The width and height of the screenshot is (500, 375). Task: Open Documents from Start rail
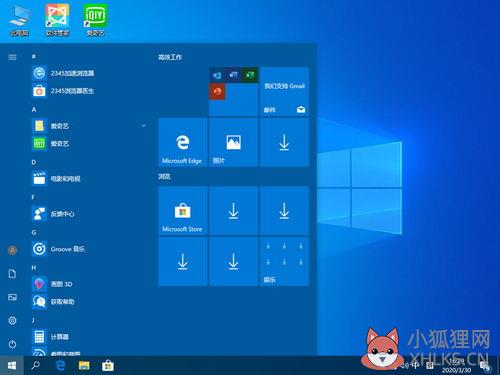pyautogui.click(x=12, y=274)
